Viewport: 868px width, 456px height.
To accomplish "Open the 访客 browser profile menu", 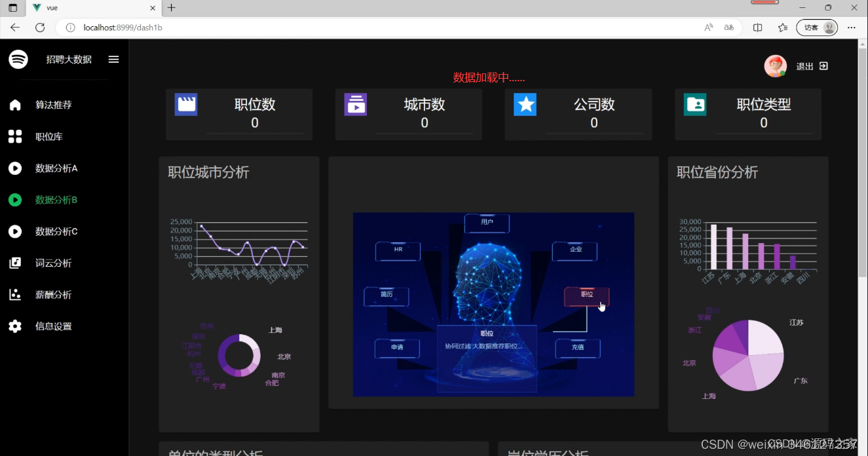I will [816, 28].
